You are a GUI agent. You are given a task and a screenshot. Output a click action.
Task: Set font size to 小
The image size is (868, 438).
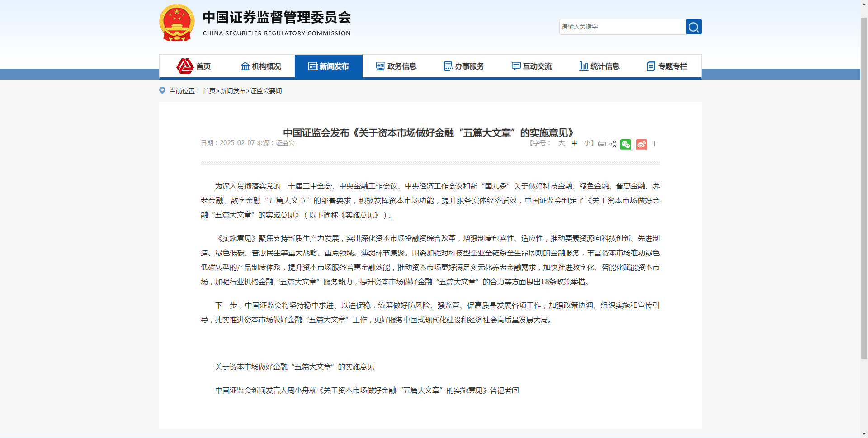pyautogui.click(x=587, y=143)
